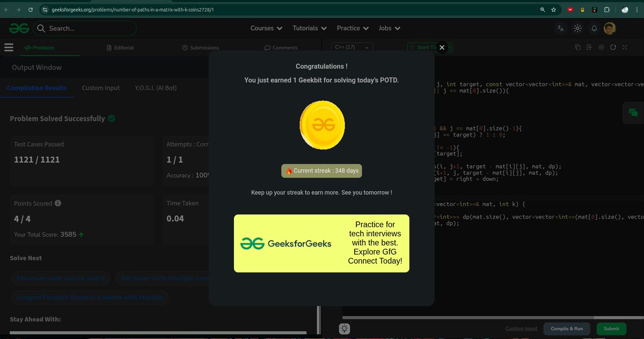Switch to the Comments tab
The width and height of the screenshot is (644, 339).
pos(281,48)
